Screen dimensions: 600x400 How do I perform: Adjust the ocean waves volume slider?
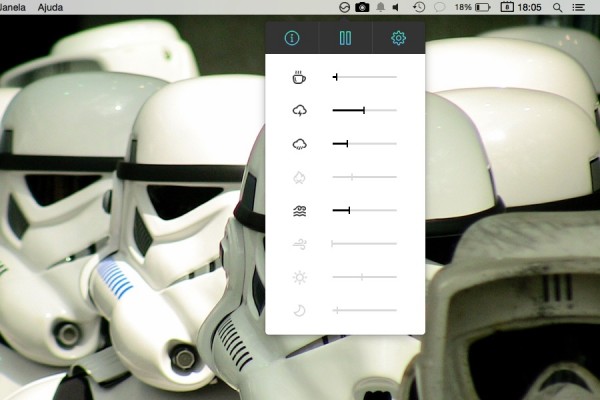[x=364, y=210]
